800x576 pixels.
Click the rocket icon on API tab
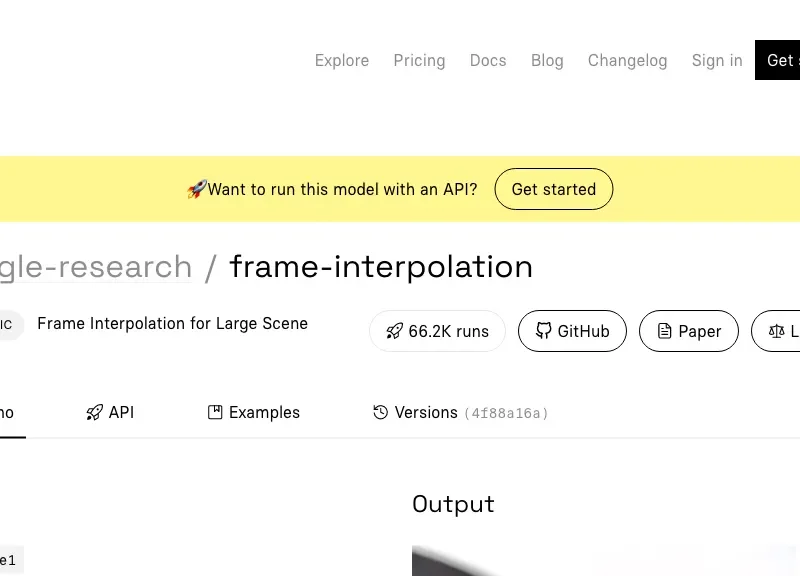pyautogui.click(x=95, y=412)
